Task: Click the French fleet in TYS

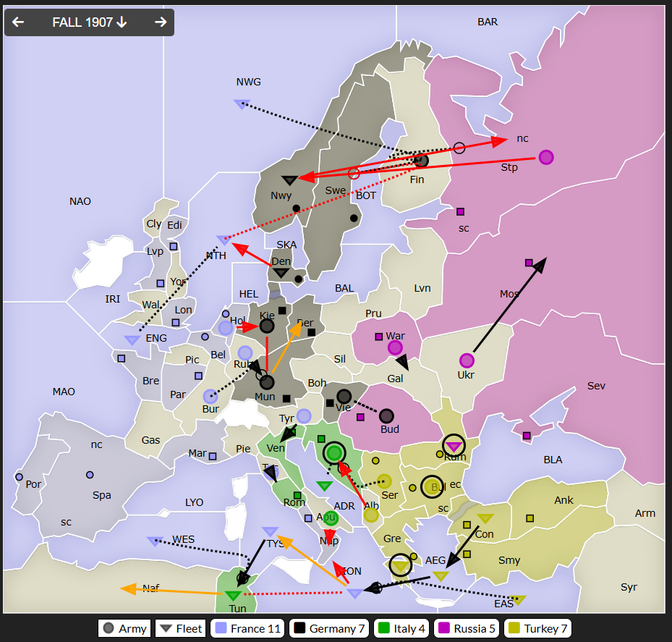Action: 270,532
